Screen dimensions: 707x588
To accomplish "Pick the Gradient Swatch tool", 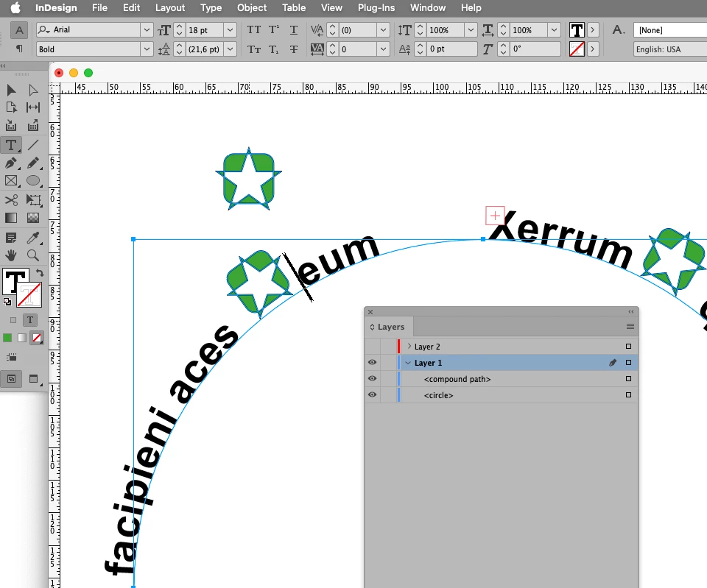I will (x=11, y=218).
